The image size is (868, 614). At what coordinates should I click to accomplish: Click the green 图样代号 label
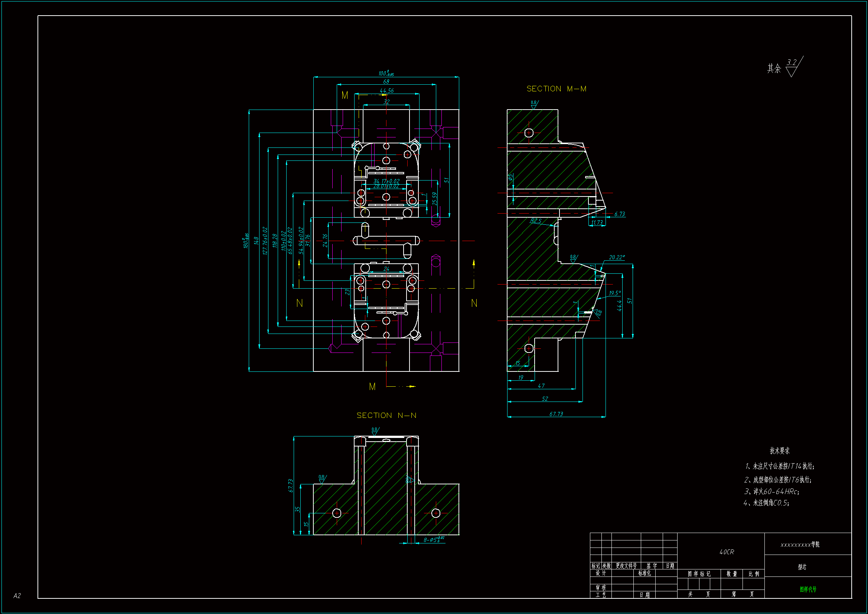(x=808, y=589)
